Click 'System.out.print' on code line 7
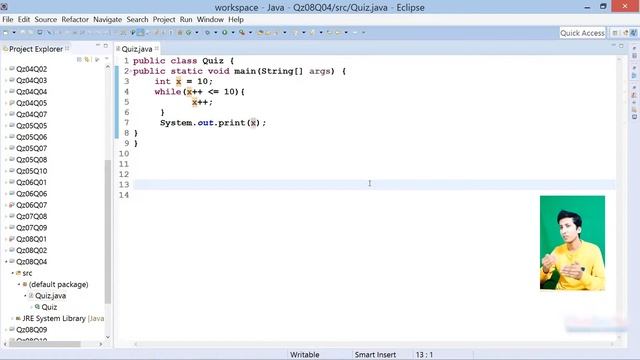Image resolution: width=640 pixels, height=360 pixels. click(x=202, y=123)
